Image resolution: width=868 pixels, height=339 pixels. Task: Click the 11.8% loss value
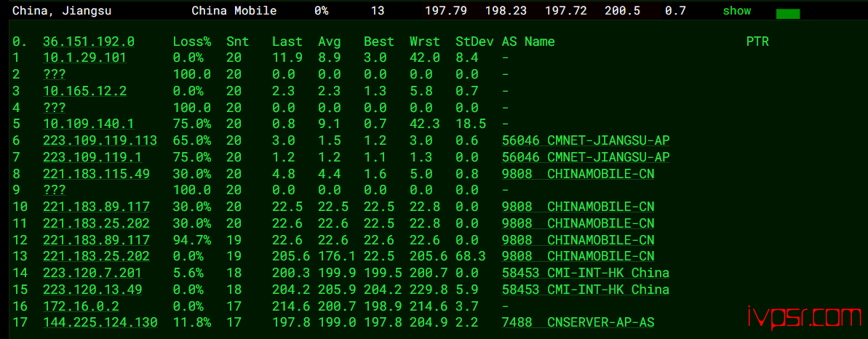[x=191, y=322]
